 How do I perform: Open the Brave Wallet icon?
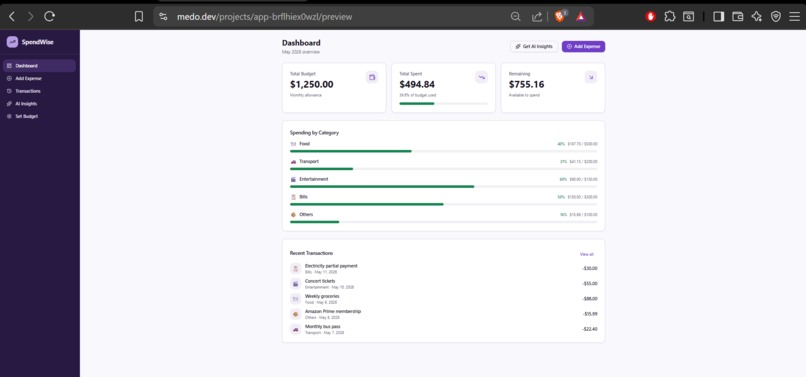(x=738, y=16)
